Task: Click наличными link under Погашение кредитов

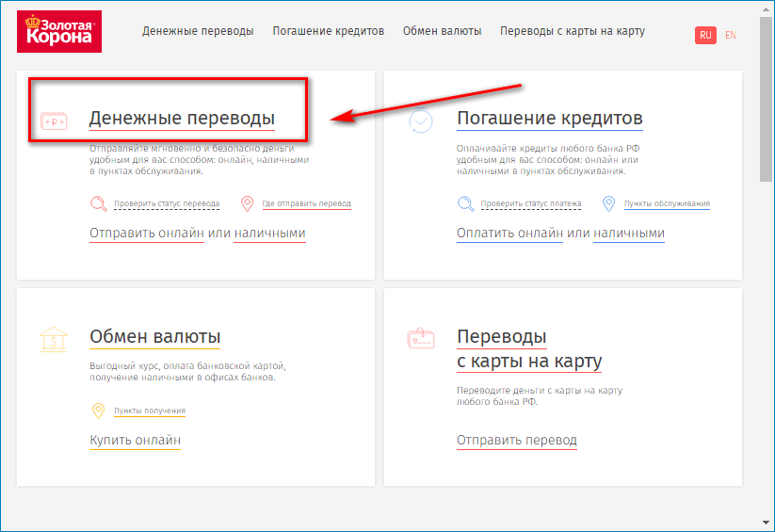Action: coord(629,234)
